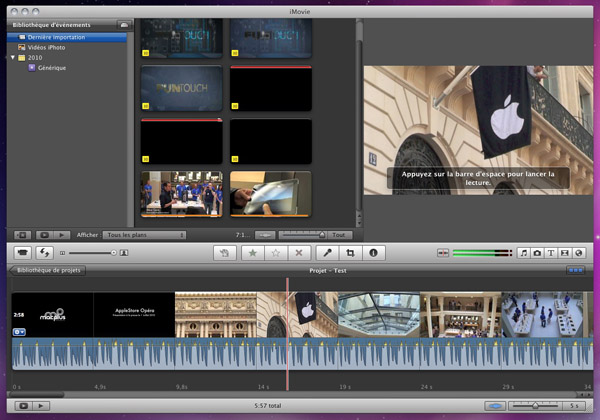Select the Apple Store staff event clip

click(x=182, y=194)
